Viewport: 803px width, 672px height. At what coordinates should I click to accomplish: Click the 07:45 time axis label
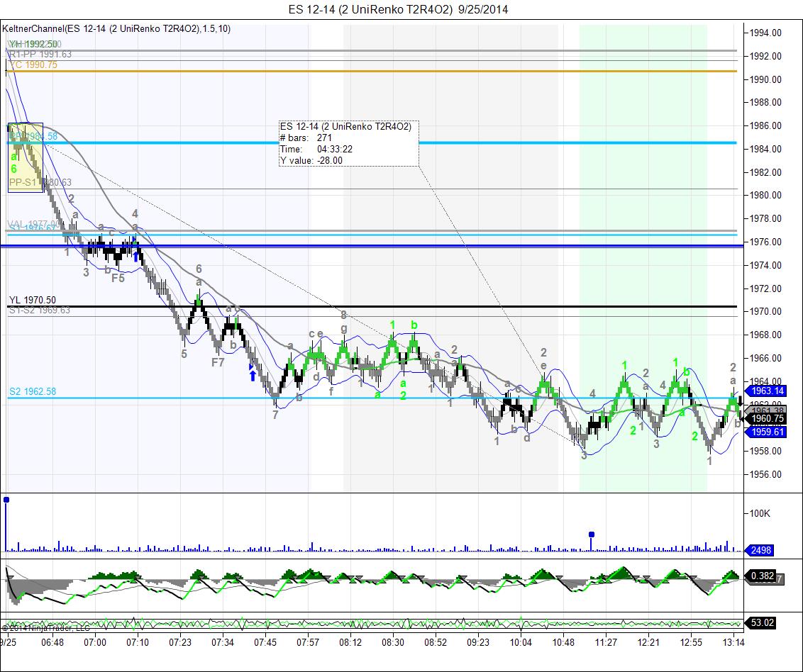click(x=265, y=642)
